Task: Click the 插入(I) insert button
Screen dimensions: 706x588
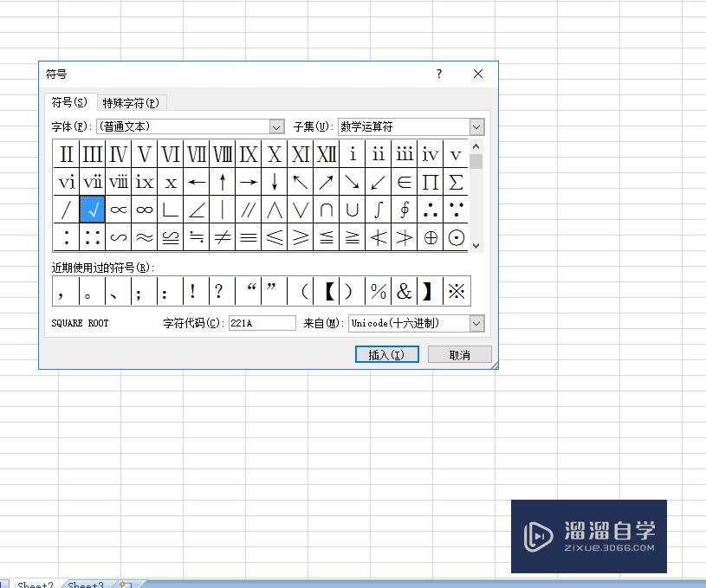Action: point(386,355)
